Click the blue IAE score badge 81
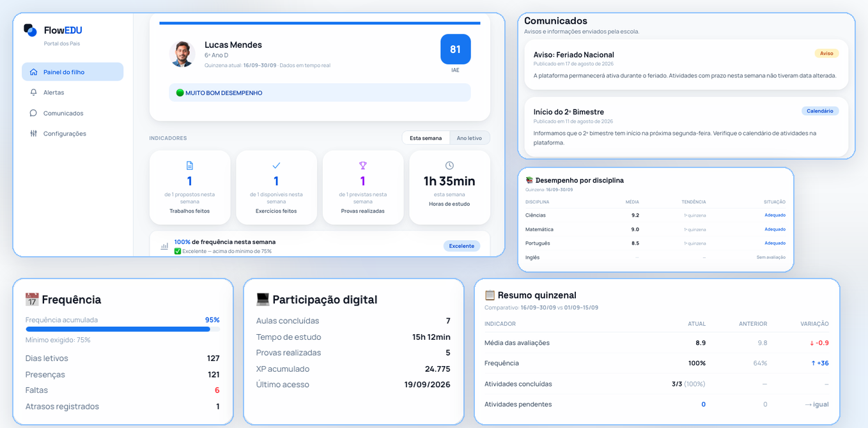868x428 pixels. (456, 49)
